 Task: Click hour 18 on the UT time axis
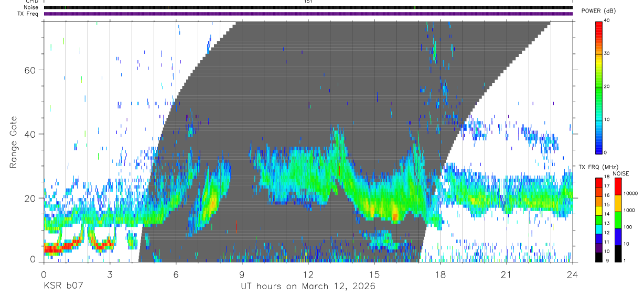click(440, 273)
